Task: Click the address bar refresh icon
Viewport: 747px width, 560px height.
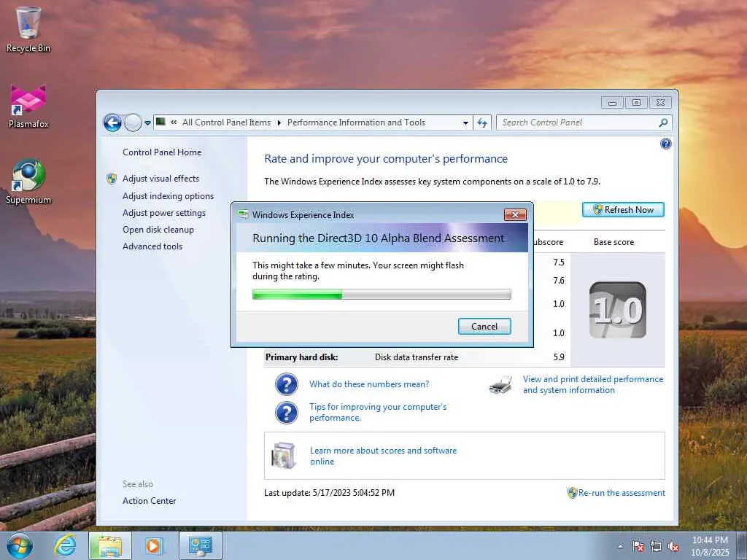Action: point(482,122)
